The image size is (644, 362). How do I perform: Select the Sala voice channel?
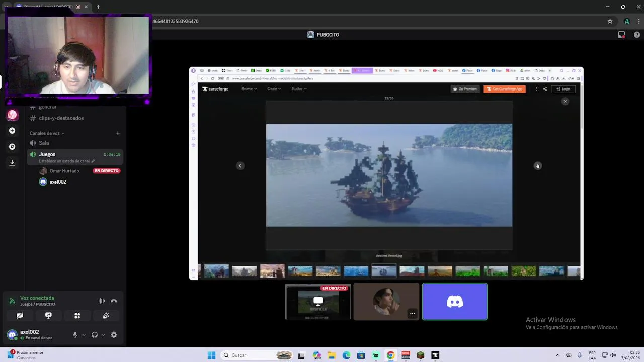point(75,143)
